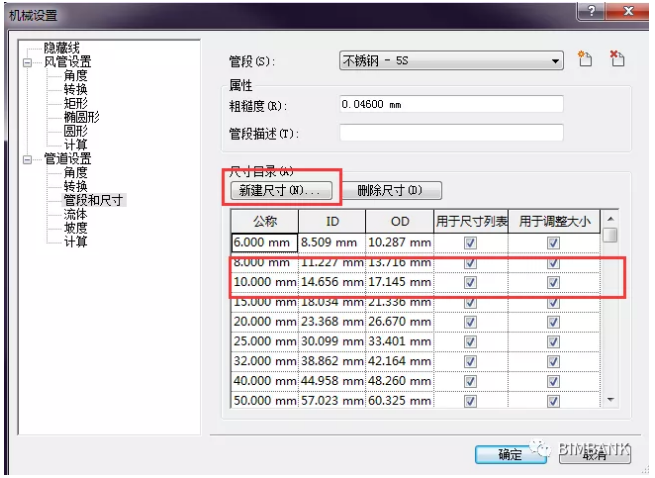
Task: Select 流体 in the tree
Action: coord(76,214)
